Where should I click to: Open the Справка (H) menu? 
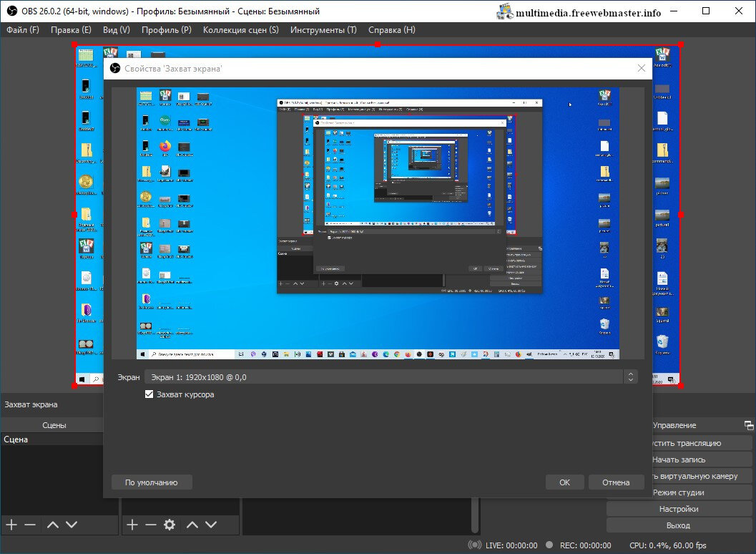[x=391, y=30]
